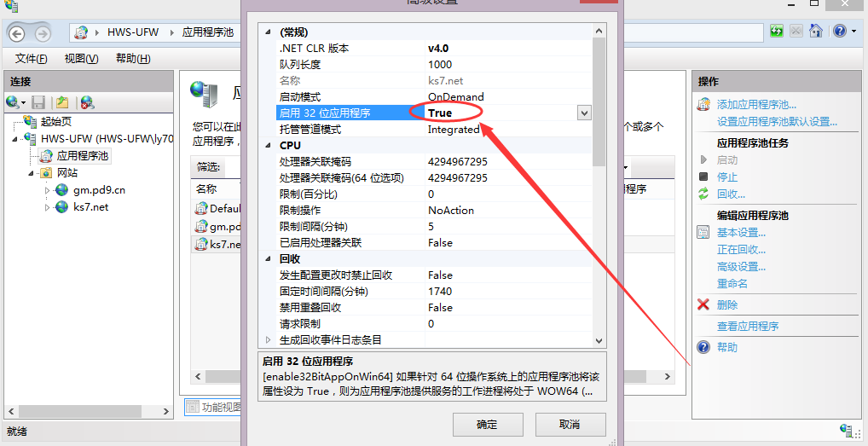Click the property grid scroll down arrow

point(599,341)
